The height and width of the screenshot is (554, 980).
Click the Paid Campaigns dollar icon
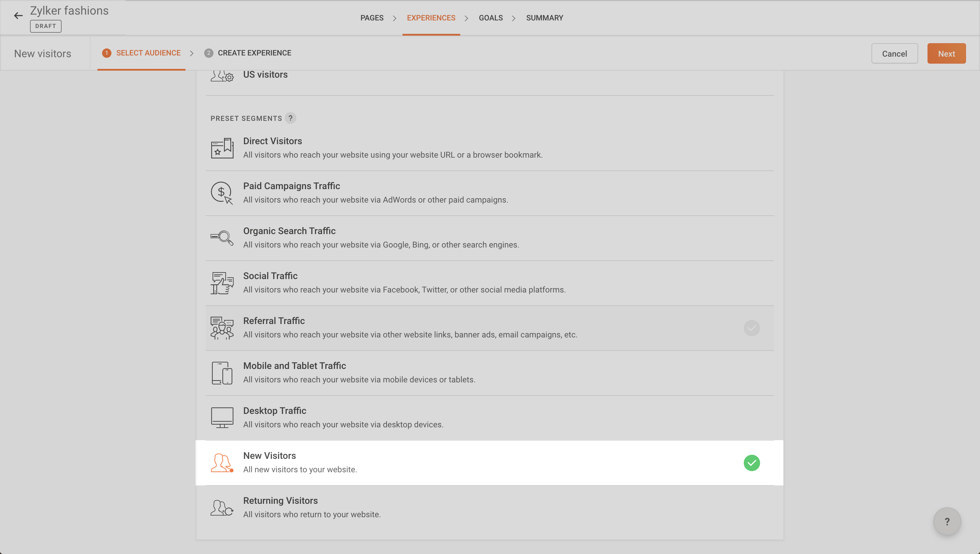click(222, 193)
